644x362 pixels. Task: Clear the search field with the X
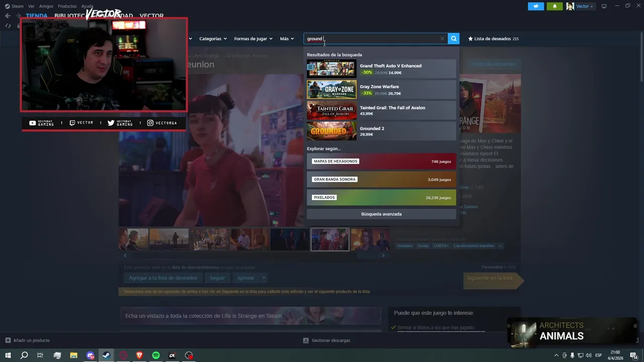442,39
